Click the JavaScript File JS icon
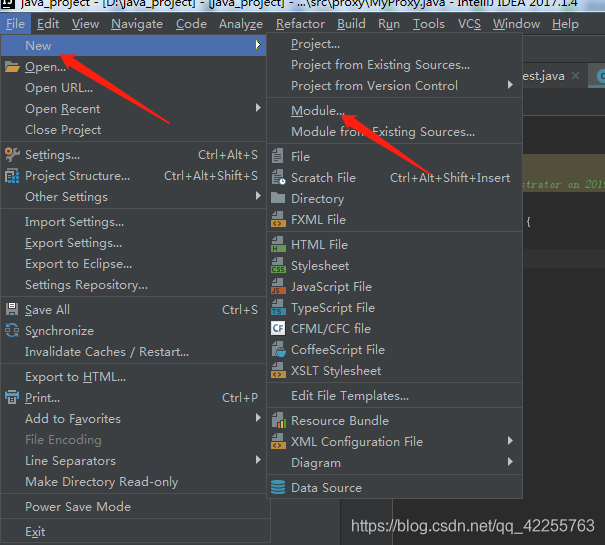 point(278,286)
